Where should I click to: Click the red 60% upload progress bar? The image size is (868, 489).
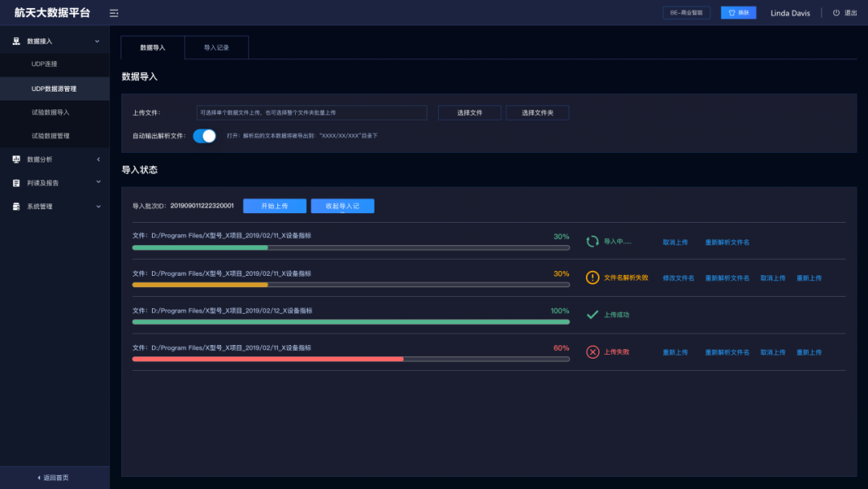pyautogui.click(x=351, y=359)
